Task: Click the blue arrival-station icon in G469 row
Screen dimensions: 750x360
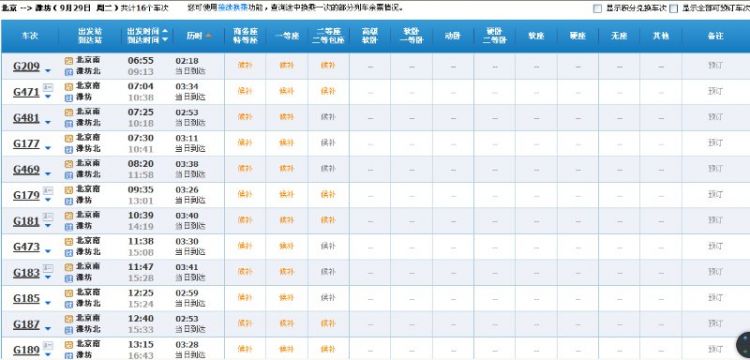Action: [x=69, y=175]
